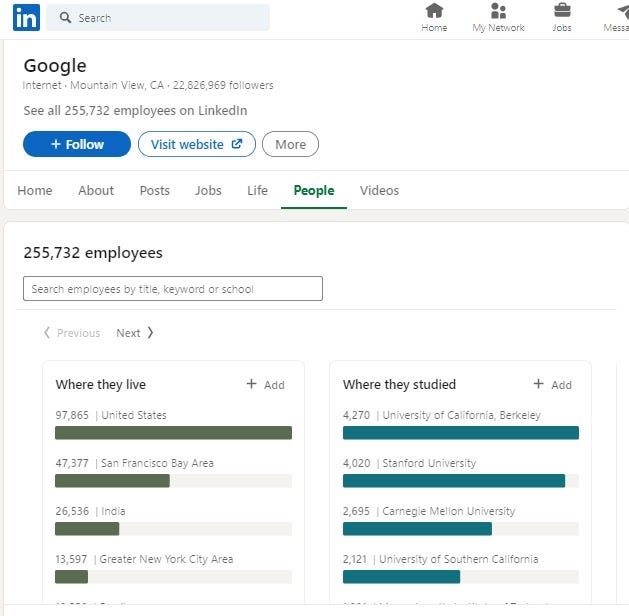Follow the Google company page
The width and height of the screenshot is (629, 616).
[x=77, y=144]
